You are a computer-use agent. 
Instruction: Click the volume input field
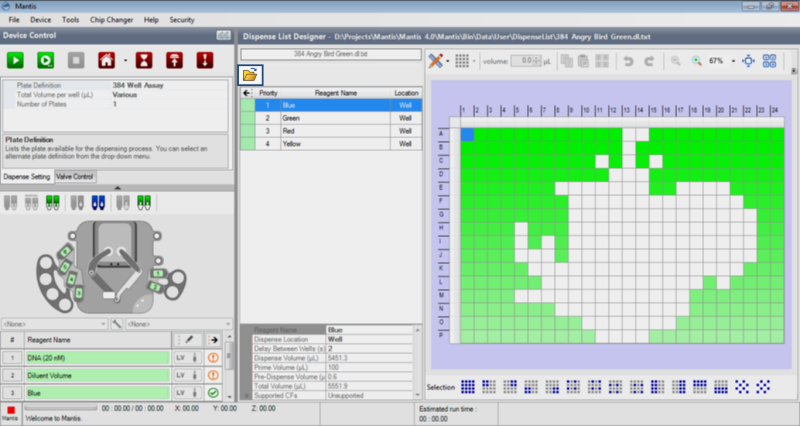(521, 61)
